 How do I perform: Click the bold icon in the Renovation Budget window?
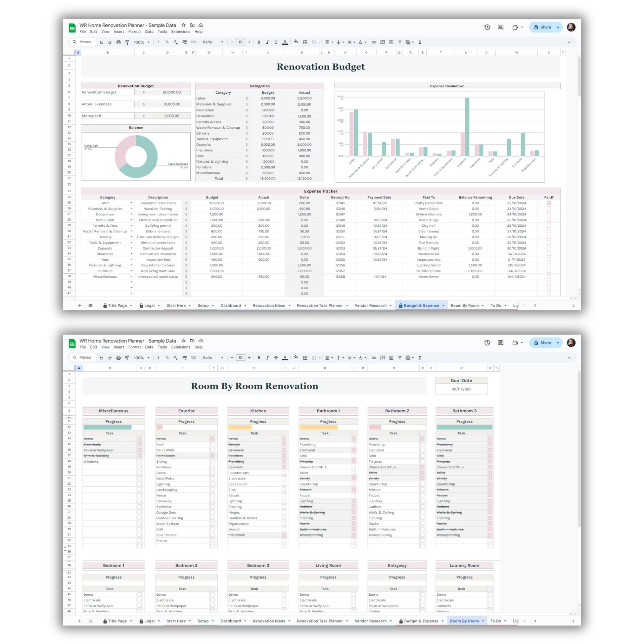pos(259,42)
